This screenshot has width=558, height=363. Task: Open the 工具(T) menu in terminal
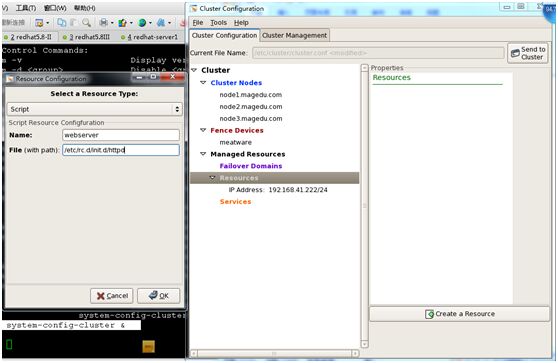[x=26, y=8]
